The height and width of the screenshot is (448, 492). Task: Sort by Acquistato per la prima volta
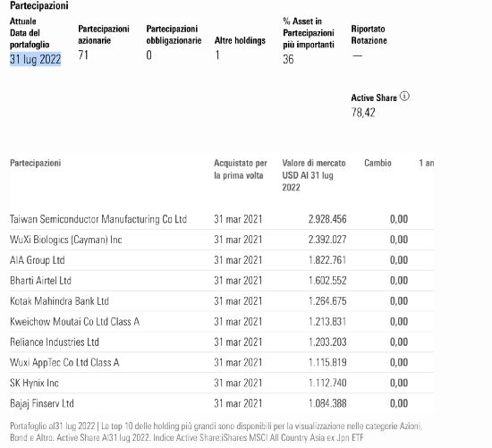(241, 169)
